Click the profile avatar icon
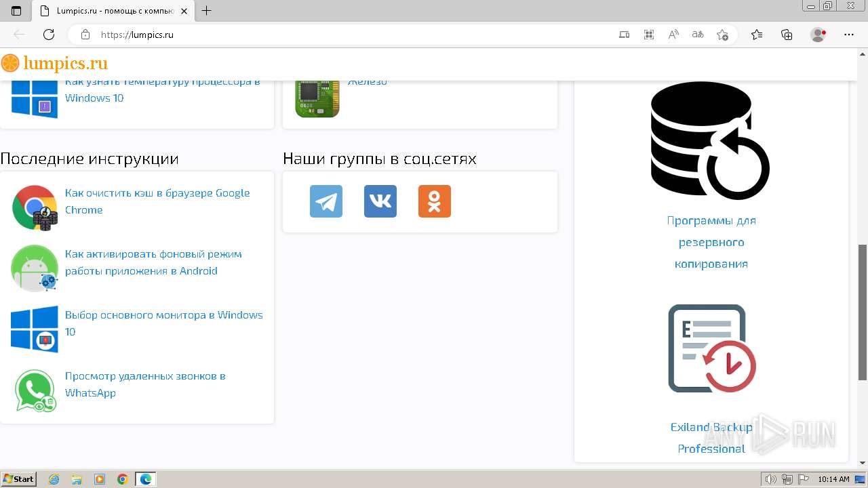The height and width of the screenshot is (488, 868). tap(818, 35)
